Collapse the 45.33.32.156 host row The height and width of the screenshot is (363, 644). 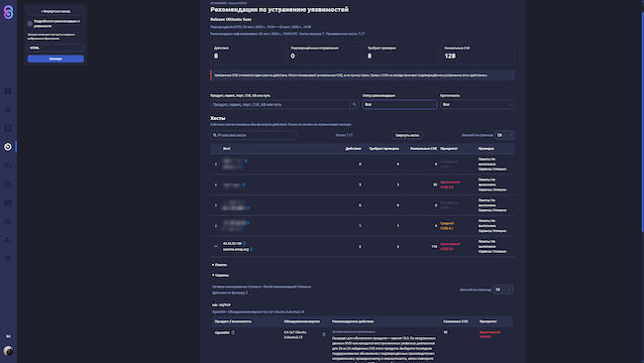tap(216, 246)
